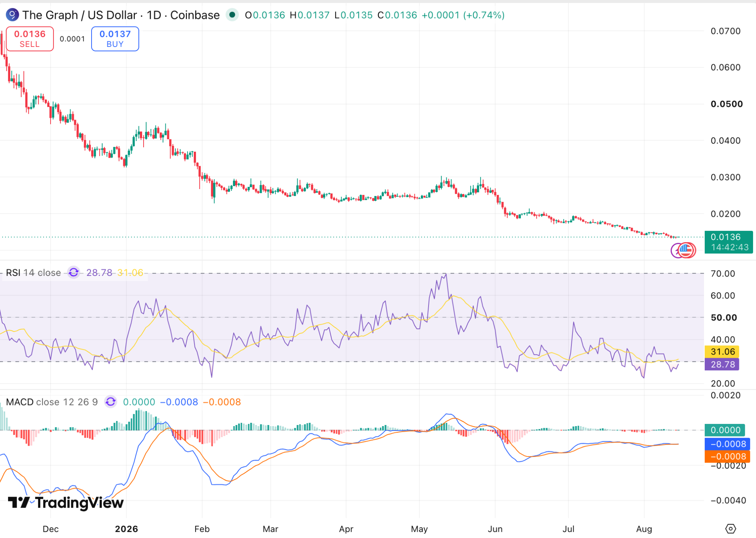Click the −0.0040 MACD axis label
Screen dimensions: 756x538
coord(728,501)
